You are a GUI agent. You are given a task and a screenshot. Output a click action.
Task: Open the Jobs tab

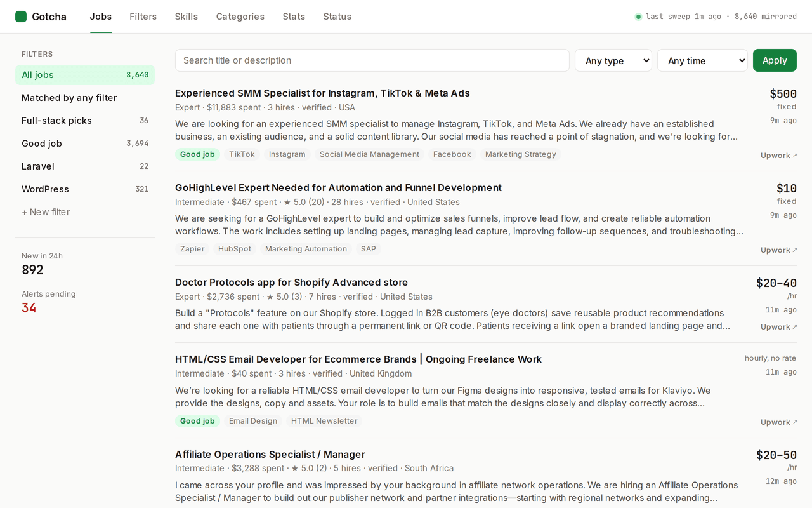pos(101,17)
